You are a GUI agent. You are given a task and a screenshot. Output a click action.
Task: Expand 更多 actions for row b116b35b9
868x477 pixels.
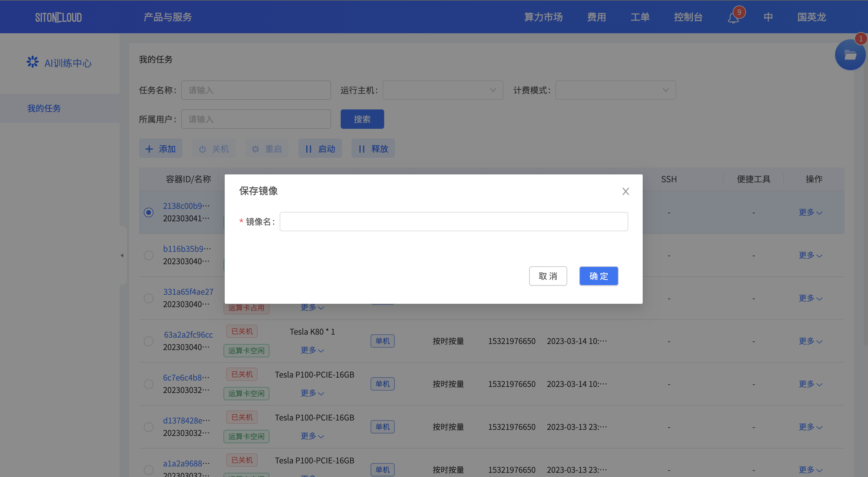click(810, 255)
